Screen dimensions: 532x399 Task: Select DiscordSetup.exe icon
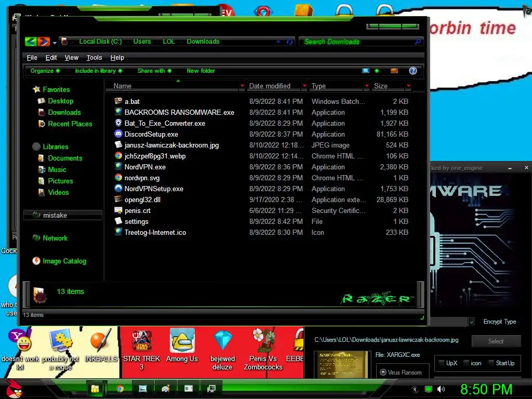pyautogui.click(x=118, y=134)
